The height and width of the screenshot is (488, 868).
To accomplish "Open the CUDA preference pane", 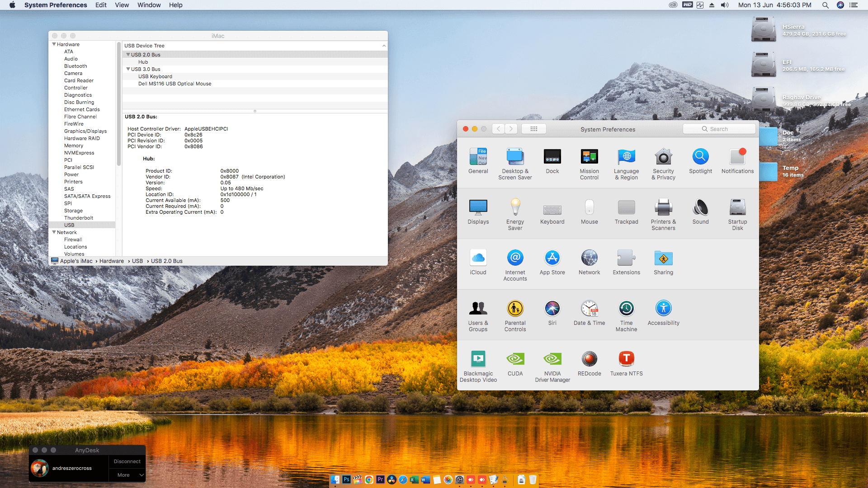I will [x=515, y=363].
